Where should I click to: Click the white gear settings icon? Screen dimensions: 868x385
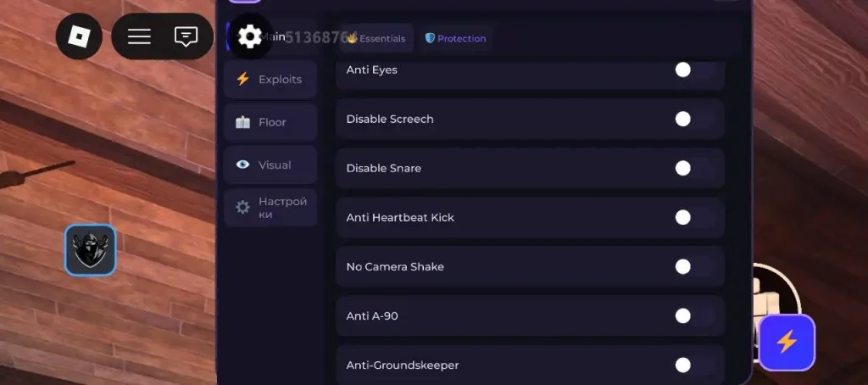tap(250, 36)
